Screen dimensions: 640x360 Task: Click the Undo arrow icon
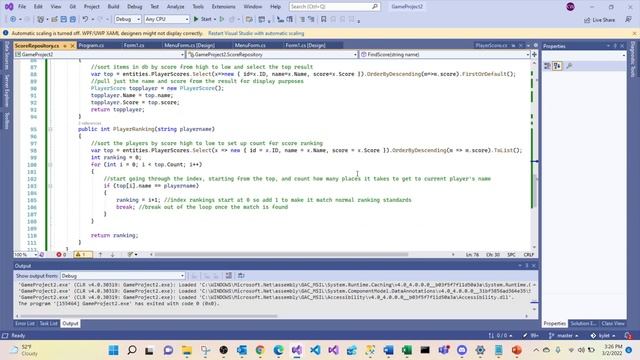click(85, 19)
